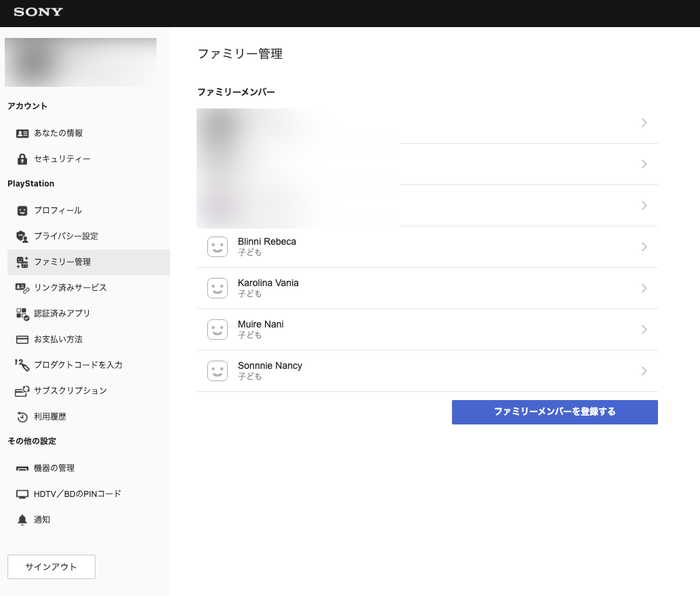700x596 pixels.
Task: Select the Blinni Rebeca name text
Action: [267, 241]
